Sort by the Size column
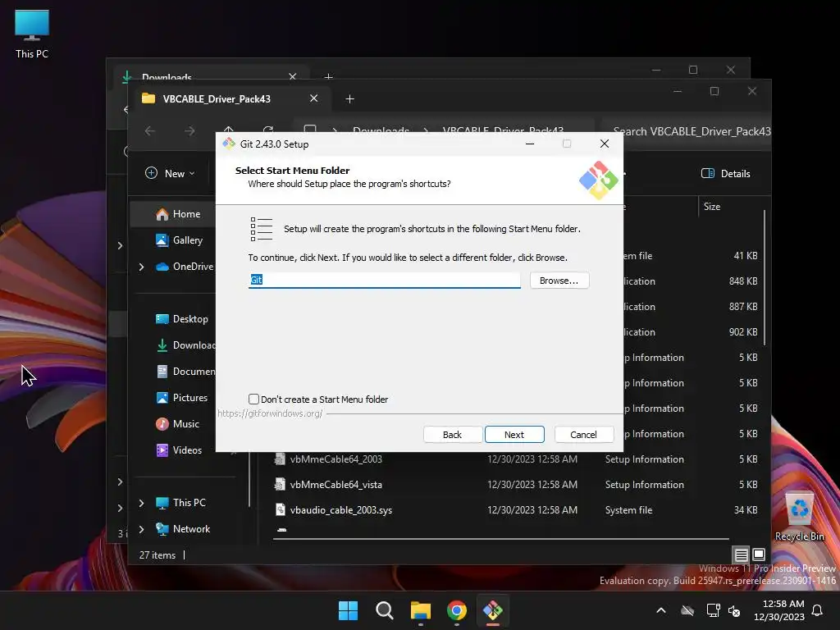840x630 pixels. (712, 207)
